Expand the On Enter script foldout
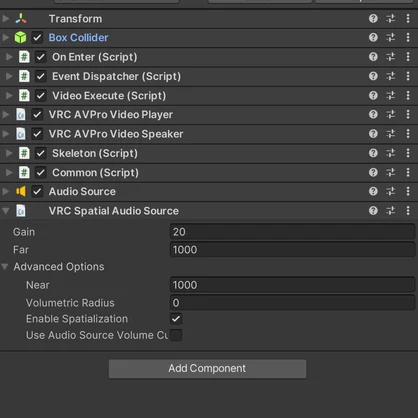Image resolution: width=418 pixels, height=418 pixels. click(9, 57)
